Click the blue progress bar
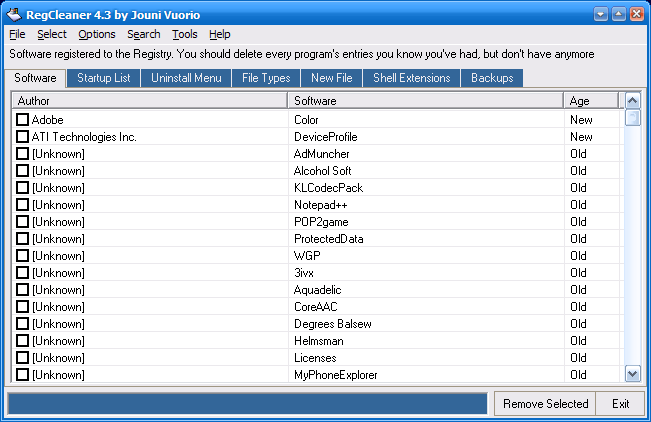This screenshot has height=422, width=651. click(247, 404)
